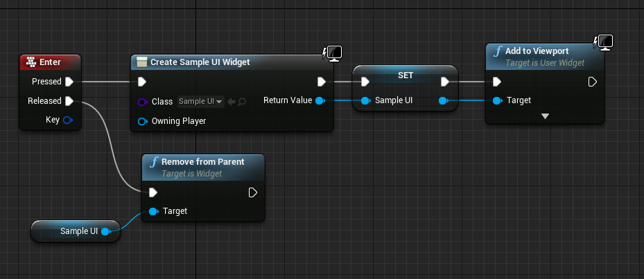Click the Target pin on Add to Viewport

point(497,100)
